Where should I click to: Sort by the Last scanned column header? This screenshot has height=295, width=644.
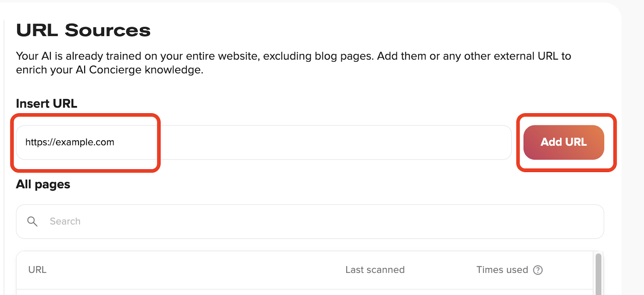coord(375,270)
